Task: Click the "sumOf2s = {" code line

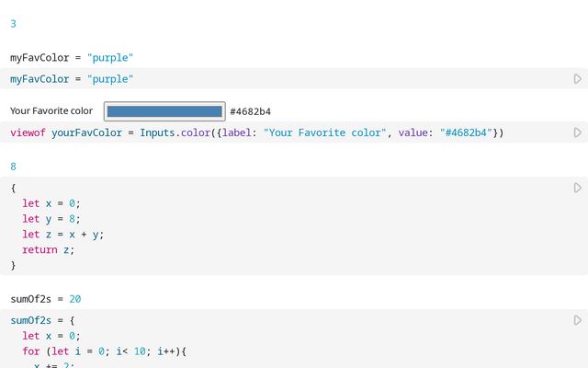Action: point(43,320)
